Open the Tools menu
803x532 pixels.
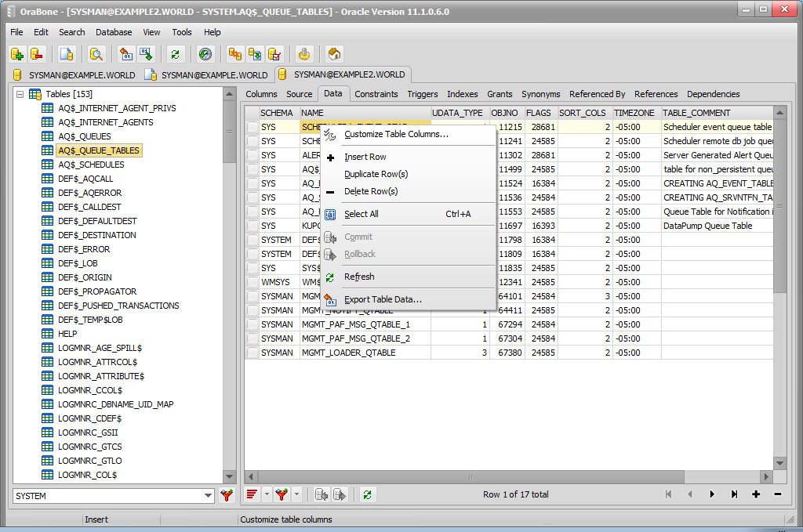pyautogui.click(x=182, y=32)
